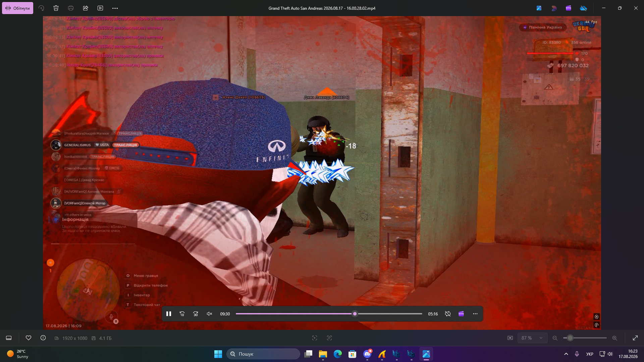Click the Пошук taskbar search box

pos(263,354)
